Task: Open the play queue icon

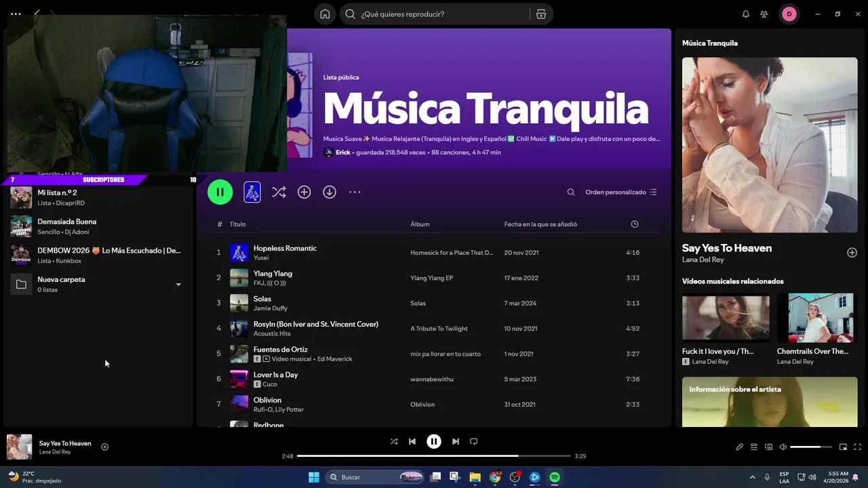Action: point(754,447)
